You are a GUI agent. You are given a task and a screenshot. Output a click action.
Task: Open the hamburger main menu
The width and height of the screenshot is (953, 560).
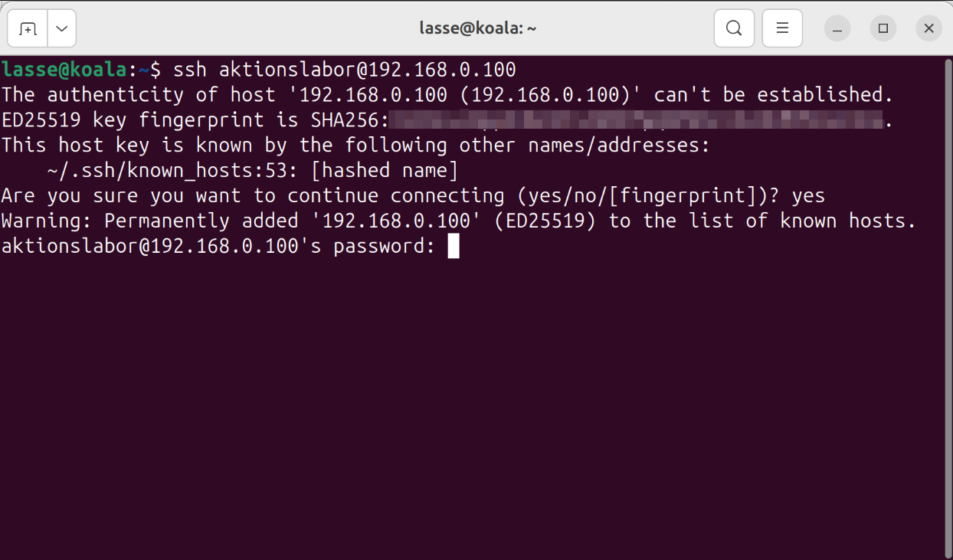(782, 29)
